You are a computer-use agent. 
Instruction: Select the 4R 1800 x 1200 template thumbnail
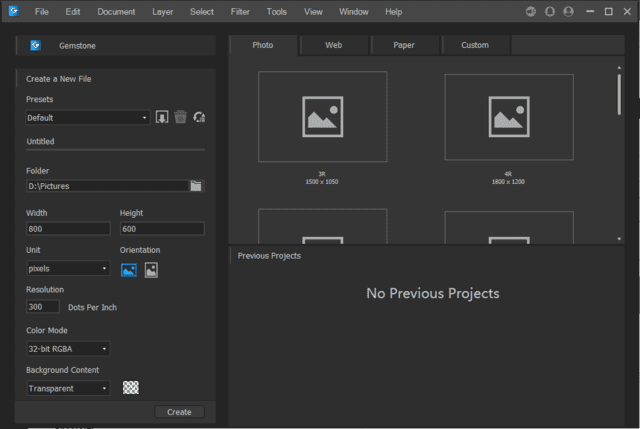tap(509, 117)
